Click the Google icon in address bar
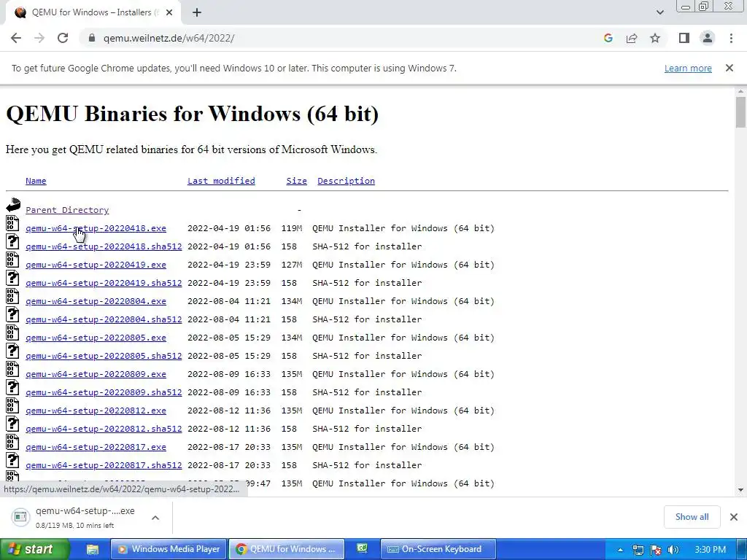 [x=608, y=38]
